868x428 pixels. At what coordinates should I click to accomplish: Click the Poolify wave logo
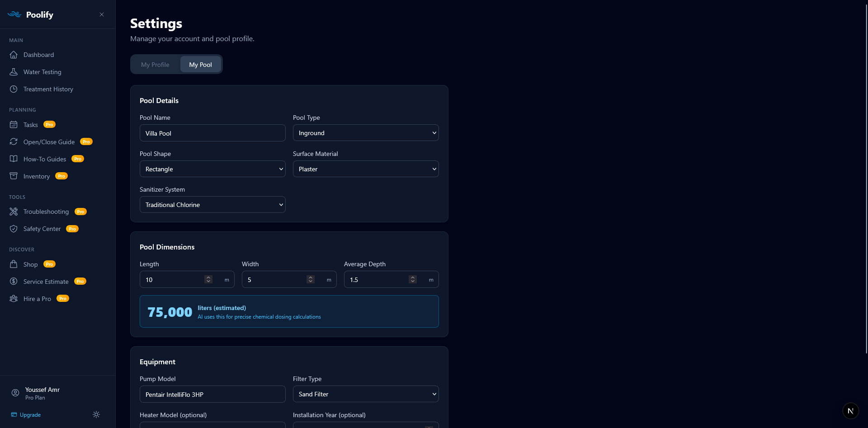click(x=14, y=14)
